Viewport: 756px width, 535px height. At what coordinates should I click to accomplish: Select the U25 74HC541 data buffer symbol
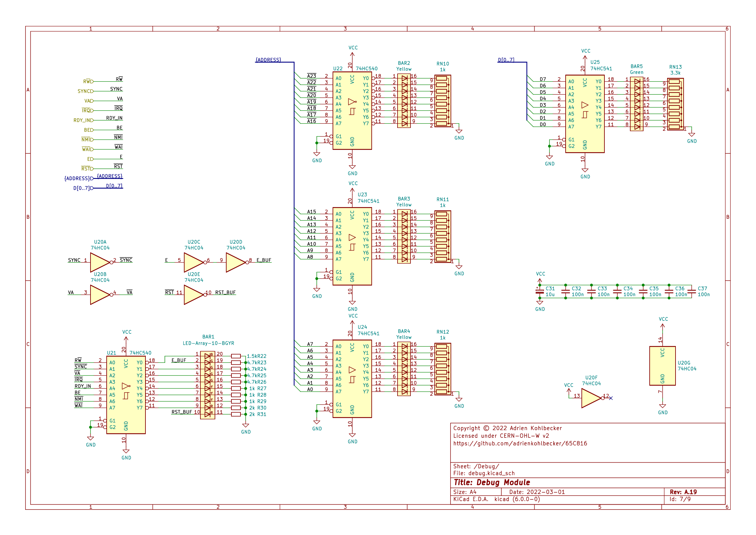pyautogui.click(x=585, y=114)
